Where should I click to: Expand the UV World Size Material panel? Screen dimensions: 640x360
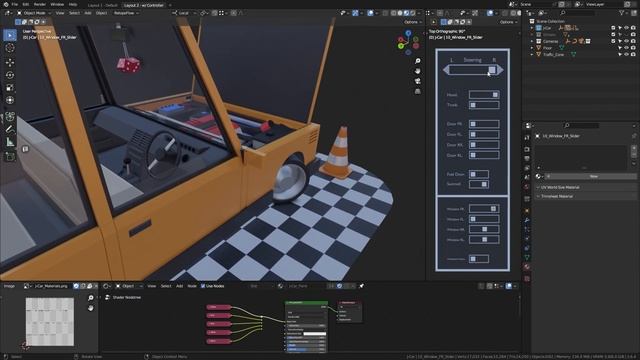(585, 187)
